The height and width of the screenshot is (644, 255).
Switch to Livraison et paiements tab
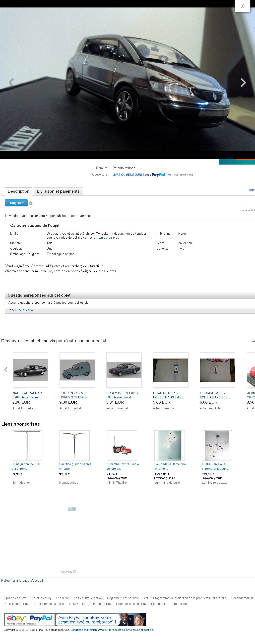(58, 191)
